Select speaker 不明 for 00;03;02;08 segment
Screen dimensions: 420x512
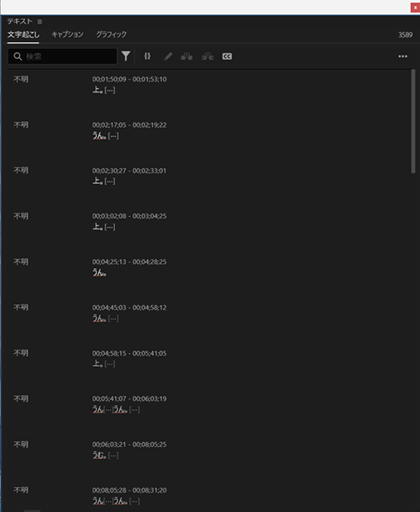[21, 216]
